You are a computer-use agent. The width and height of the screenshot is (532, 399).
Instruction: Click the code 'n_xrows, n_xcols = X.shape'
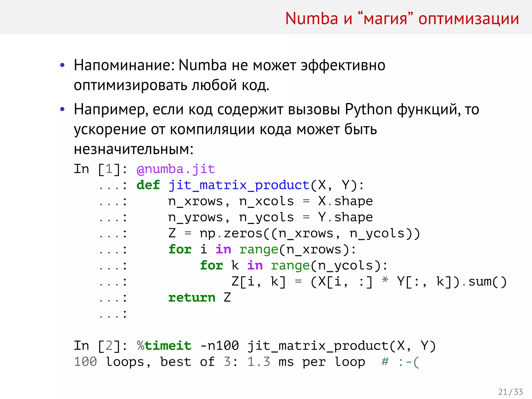click(x=270, y=201)
